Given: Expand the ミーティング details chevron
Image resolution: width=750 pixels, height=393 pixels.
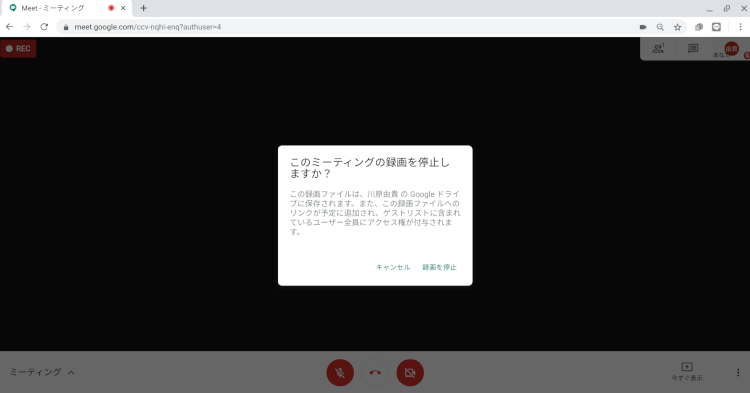Looking at the screenshot, I should [71, 372].
